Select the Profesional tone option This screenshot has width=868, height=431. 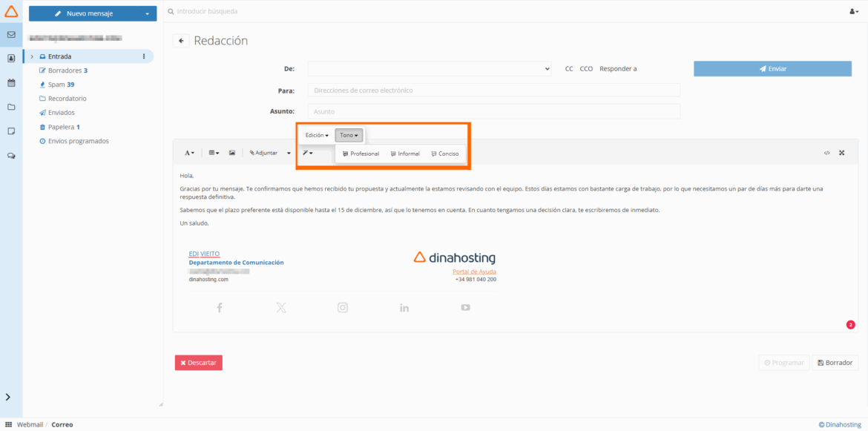(x=361, y=153)
